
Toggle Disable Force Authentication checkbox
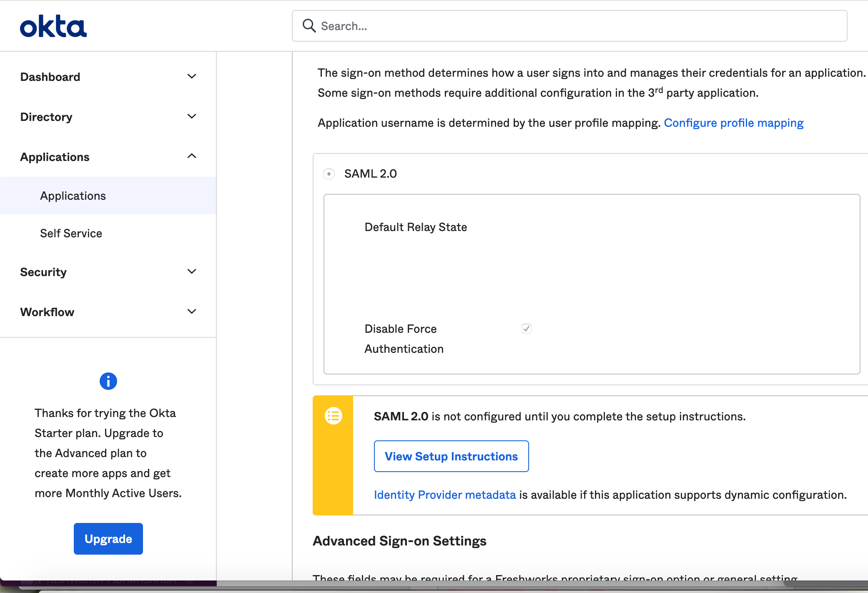click(x=526, y=329)
